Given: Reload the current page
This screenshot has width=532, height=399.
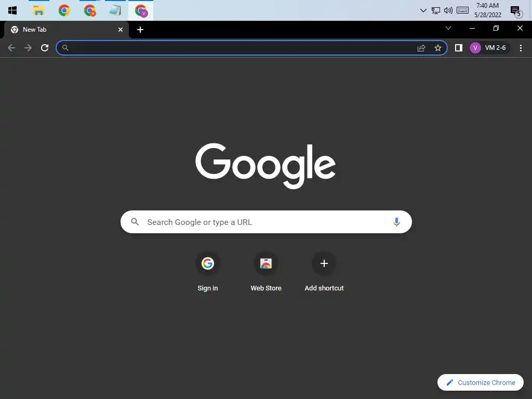Looking at the screenshot, I should 45,48.
